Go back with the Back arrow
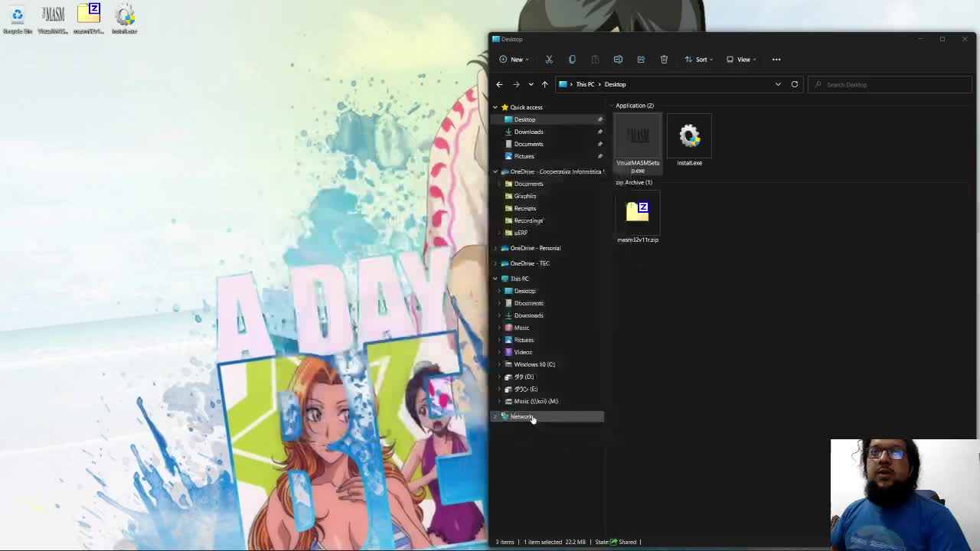The width and height of the screenshot is (980, 551). (x=499, y=84)
